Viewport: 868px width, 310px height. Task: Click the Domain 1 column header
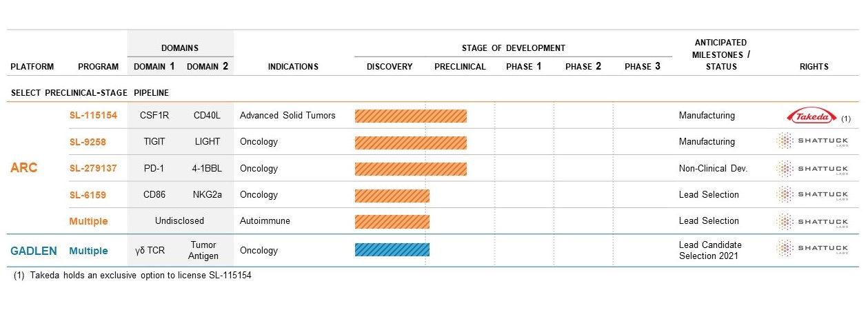pos(154,67)
